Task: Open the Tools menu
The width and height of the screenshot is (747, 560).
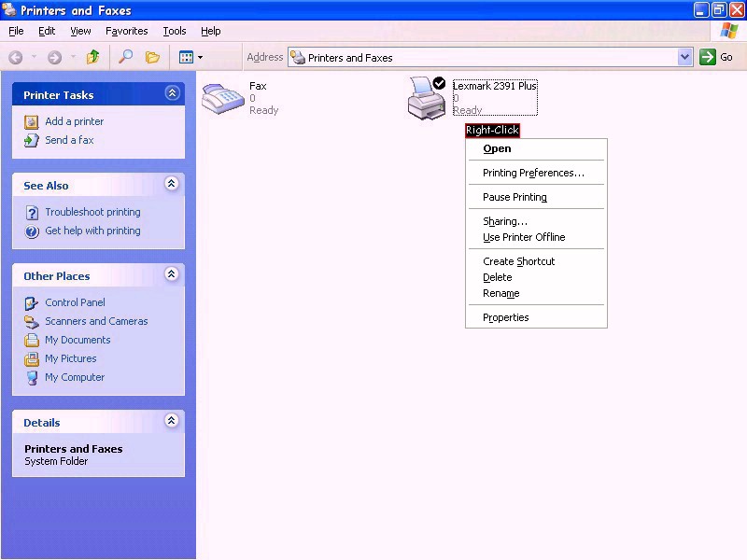Action: pyautogui.click(x=175, y=31)
